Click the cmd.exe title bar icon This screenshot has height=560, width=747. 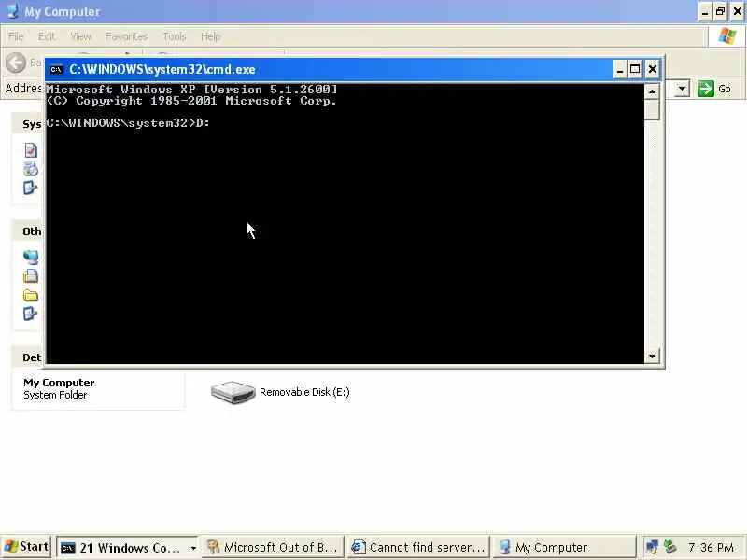coord(56,69)
